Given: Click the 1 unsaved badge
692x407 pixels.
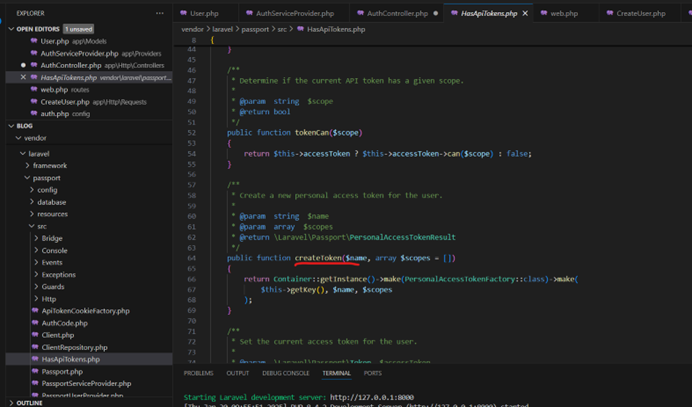Looking at the screenshot, I should (x=79, y=29).
